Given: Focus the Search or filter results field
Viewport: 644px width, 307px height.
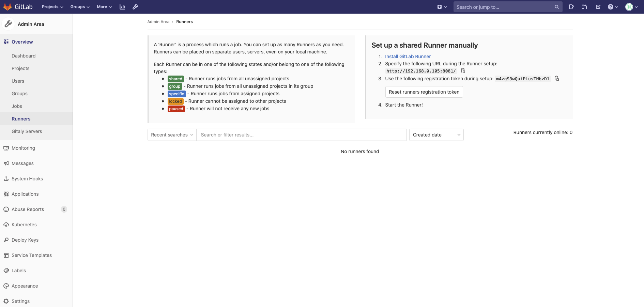Looking at the screenshot, I should click(301, 135).
